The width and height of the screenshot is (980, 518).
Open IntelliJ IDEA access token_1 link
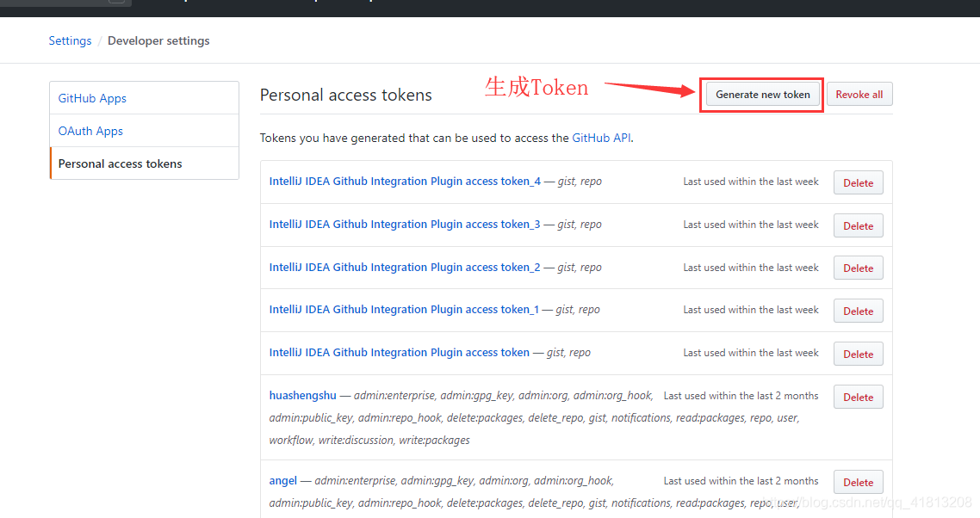(404, 310)
